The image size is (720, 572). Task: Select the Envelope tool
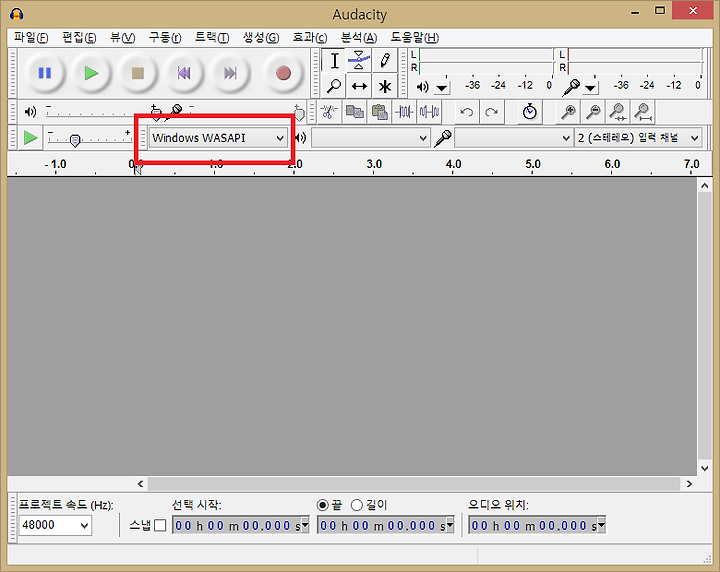[x=359, y=61]
